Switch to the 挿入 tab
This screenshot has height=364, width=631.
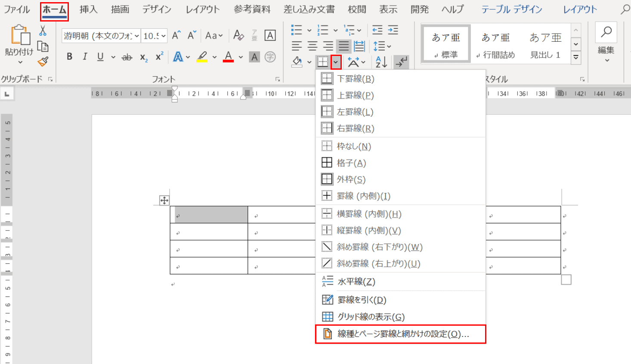[88, 9]
